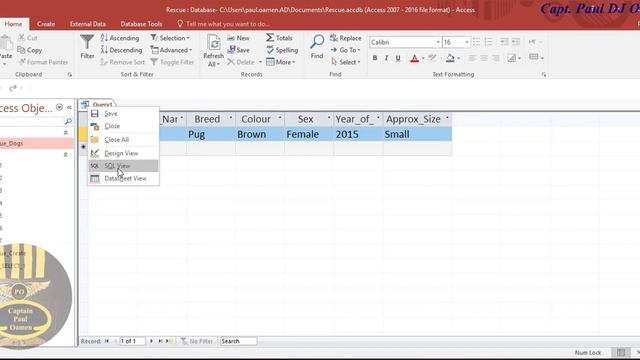The height and width of the screenshot is (360, 640).
Task: Select the Brown cell in Colour column
Action: tap(260, 134)
